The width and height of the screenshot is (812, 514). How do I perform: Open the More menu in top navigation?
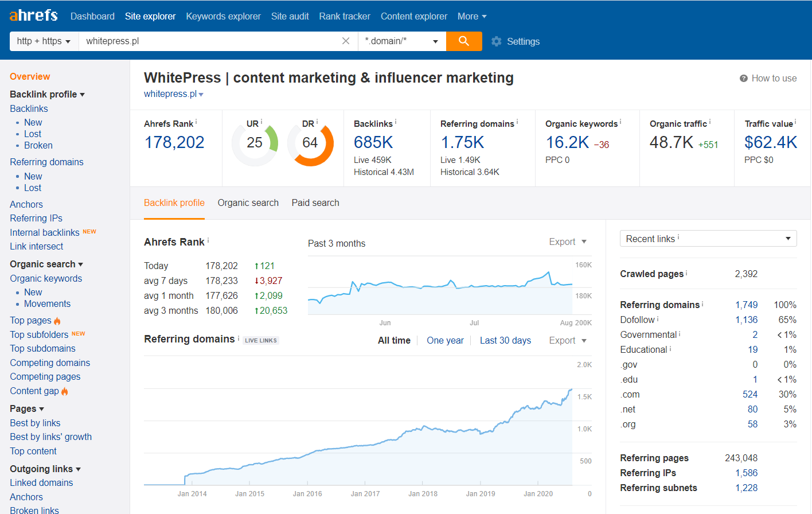(x=471, y=17)
